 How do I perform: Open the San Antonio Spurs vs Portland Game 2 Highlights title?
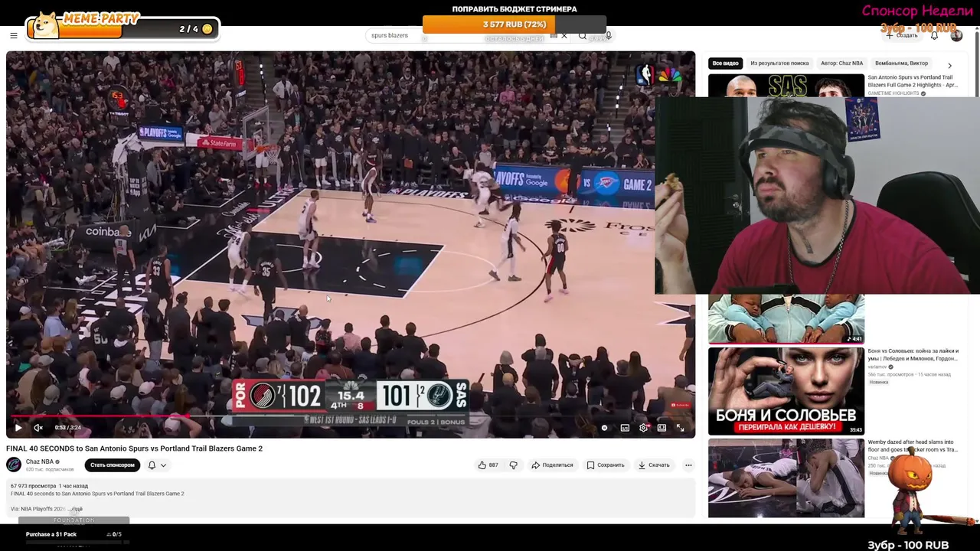tap(912, 81)
